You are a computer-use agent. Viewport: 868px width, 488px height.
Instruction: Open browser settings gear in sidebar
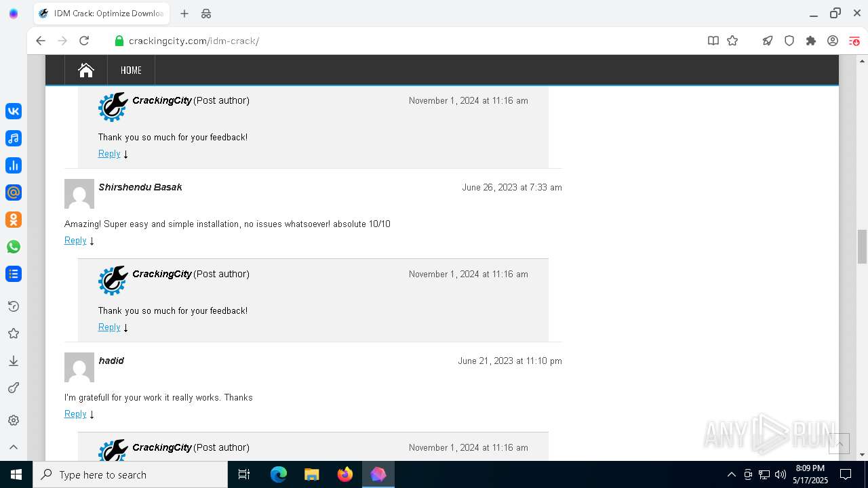(x=14, y=420)
